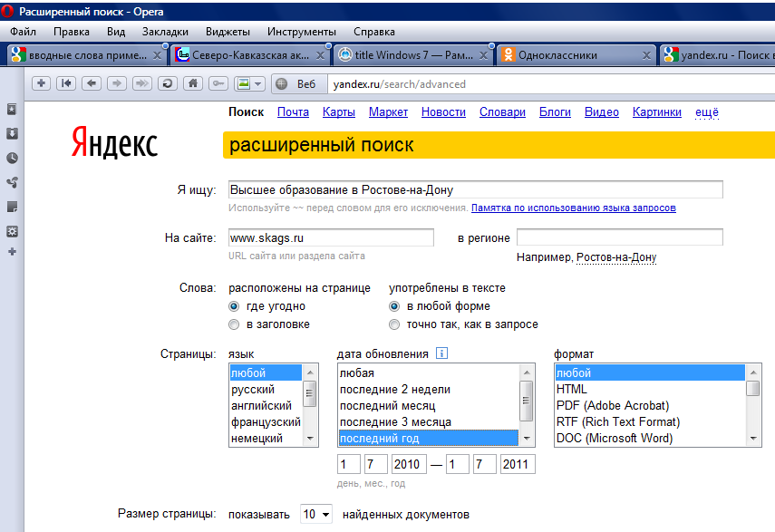Select последний месяц in date list
The image size is (775, 532).
coord(429,405)
